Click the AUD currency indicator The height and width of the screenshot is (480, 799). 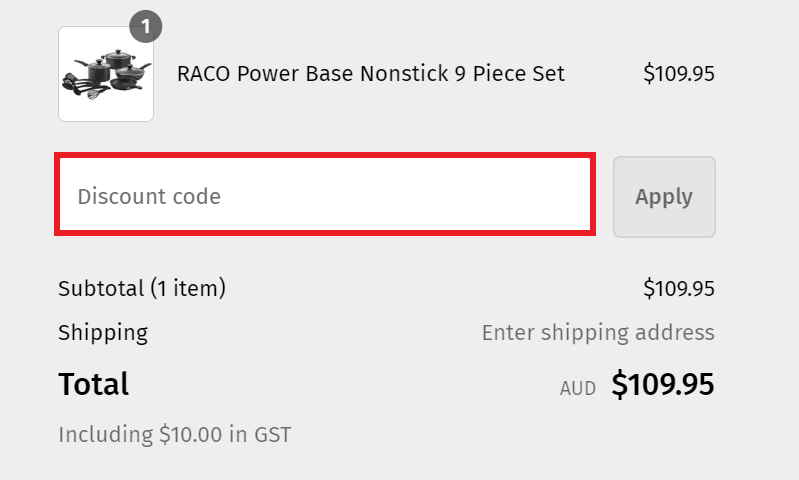point(578,388)
